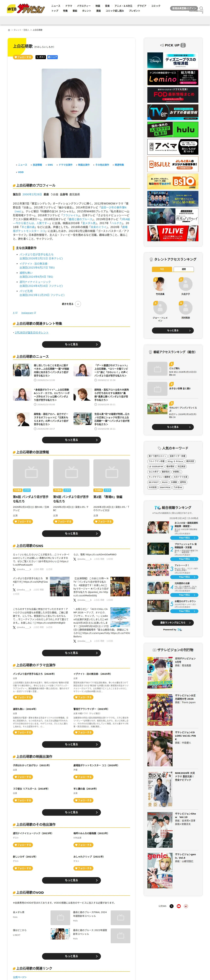The width and height of the screenshot is (210, 980).
Task: Expand もっと見る under SNS section
Action: pos(71,653)
